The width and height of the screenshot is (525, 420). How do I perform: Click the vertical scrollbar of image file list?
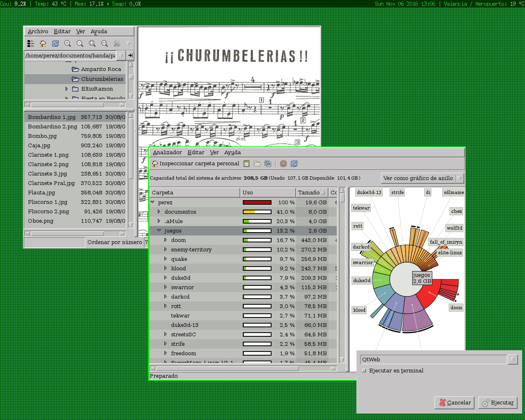pyautogui.click(x=131, y=170)
